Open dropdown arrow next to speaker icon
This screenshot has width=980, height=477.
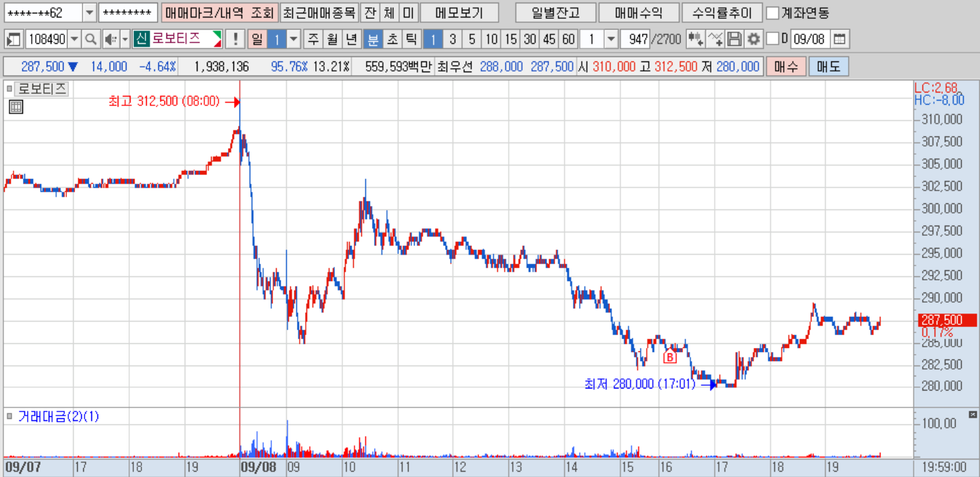click(124, 39)
